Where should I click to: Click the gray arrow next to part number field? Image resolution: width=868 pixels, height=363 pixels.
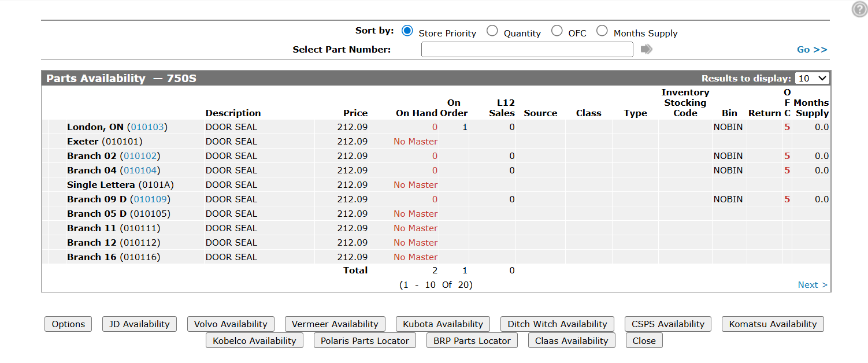(x=646, y=50)
